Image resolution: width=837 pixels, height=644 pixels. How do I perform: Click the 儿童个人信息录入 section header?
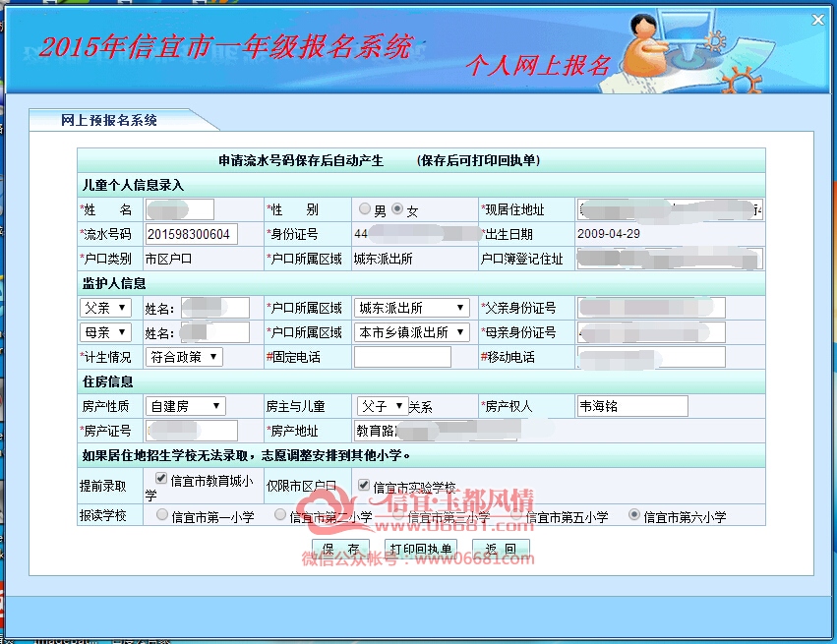(133, 185)
